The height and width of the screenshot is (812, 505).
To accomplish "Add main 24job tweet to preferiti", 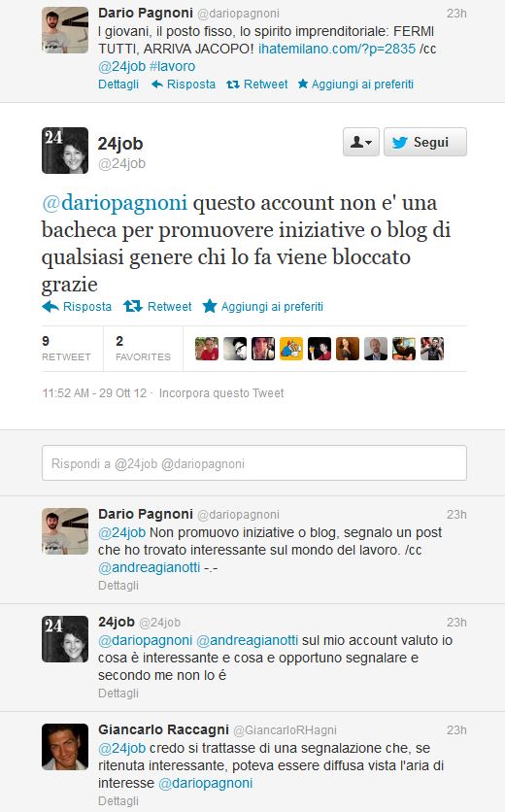I will (x=262, y=307).
